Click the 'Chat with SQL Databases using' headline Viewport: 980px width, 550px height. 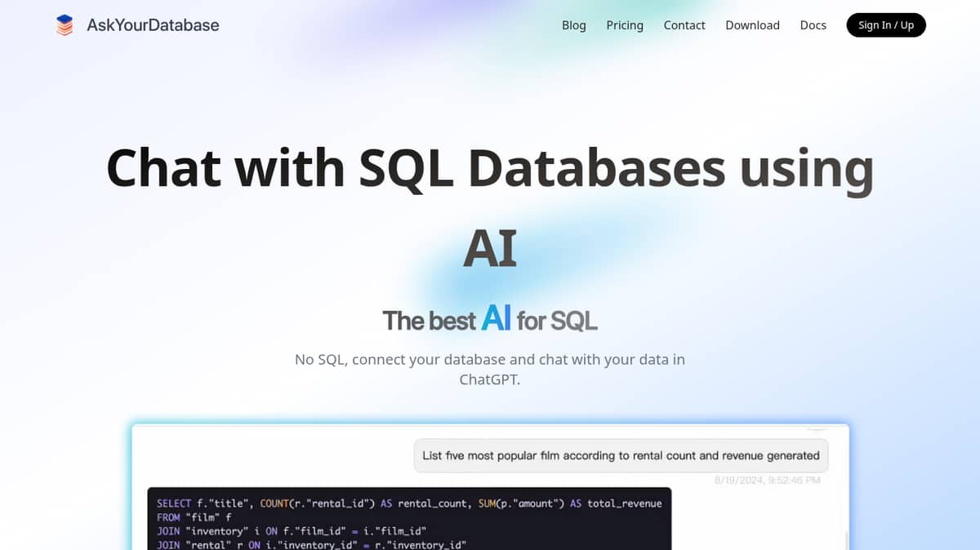[x=490, y=167]
